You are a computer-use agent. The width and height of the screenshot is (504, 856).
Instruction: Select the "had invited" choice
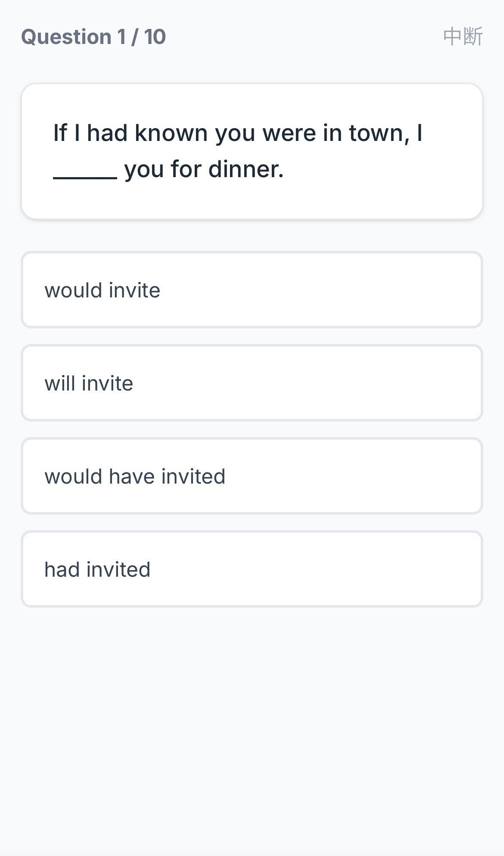(x=252, y=569)
